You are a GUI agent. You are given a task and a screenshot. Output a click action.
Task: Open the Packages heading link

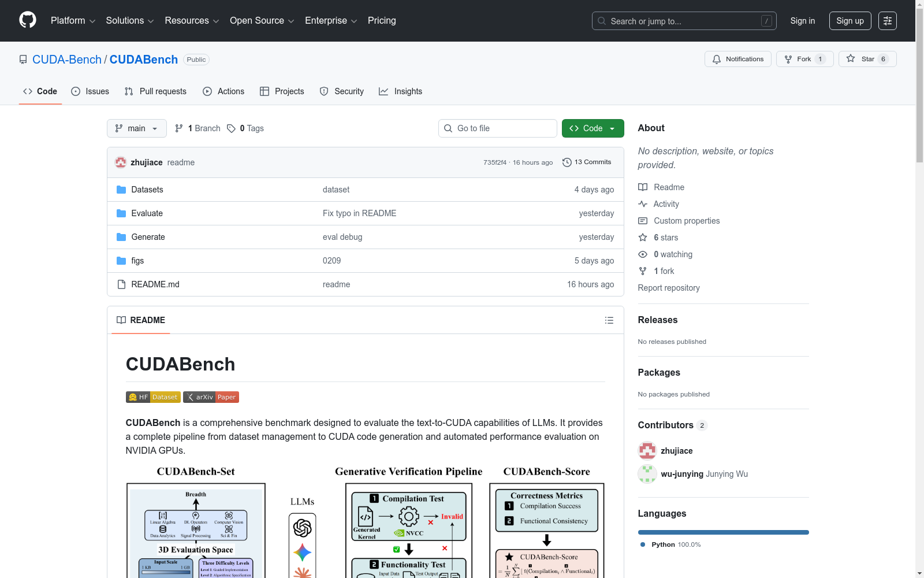[x=659, y=373]
